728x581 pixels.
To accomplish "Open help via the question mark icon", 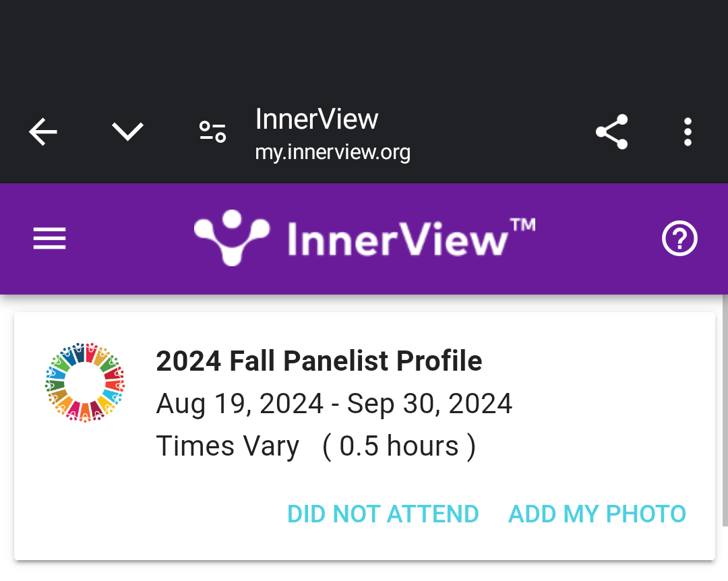I will tap(679, 239).
